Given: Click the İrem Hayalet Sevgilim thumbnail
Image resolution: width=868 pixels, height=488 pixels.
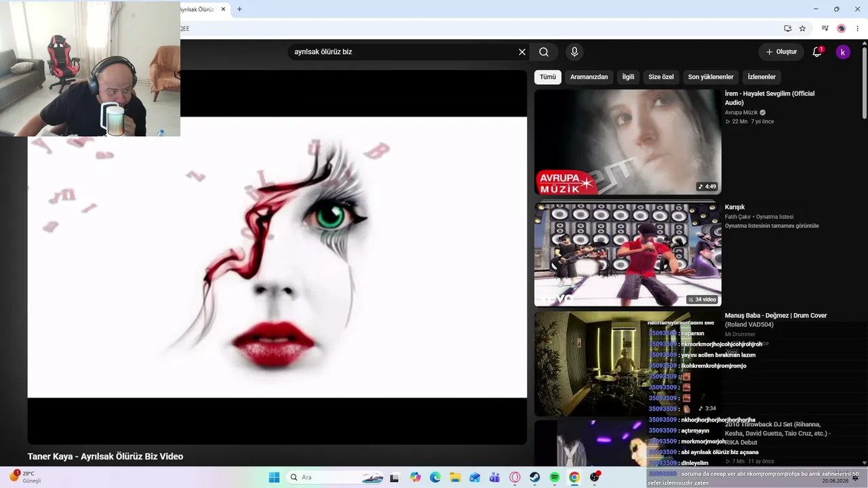Looking at the screenshot, I should coord(628,142).
